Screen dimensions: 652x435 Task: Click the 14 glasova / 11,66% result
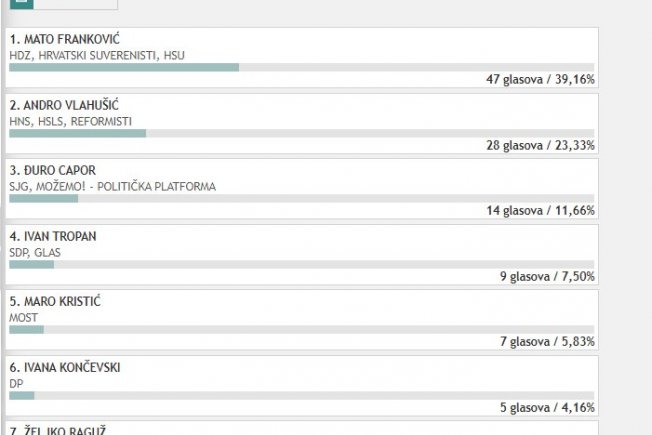pos(540,210)
